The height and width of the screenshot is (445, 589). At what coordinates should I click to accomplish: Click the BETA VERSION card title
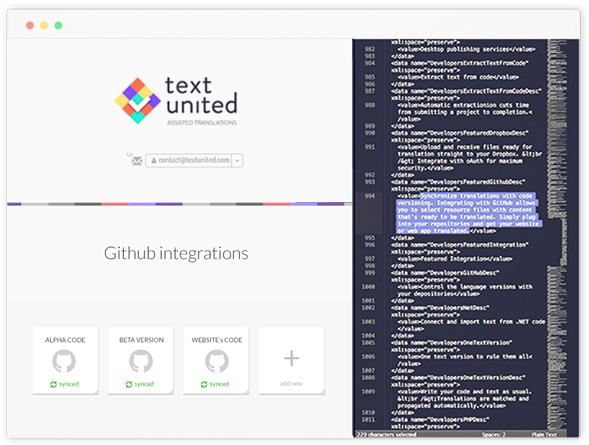click(x=142, y=340)
